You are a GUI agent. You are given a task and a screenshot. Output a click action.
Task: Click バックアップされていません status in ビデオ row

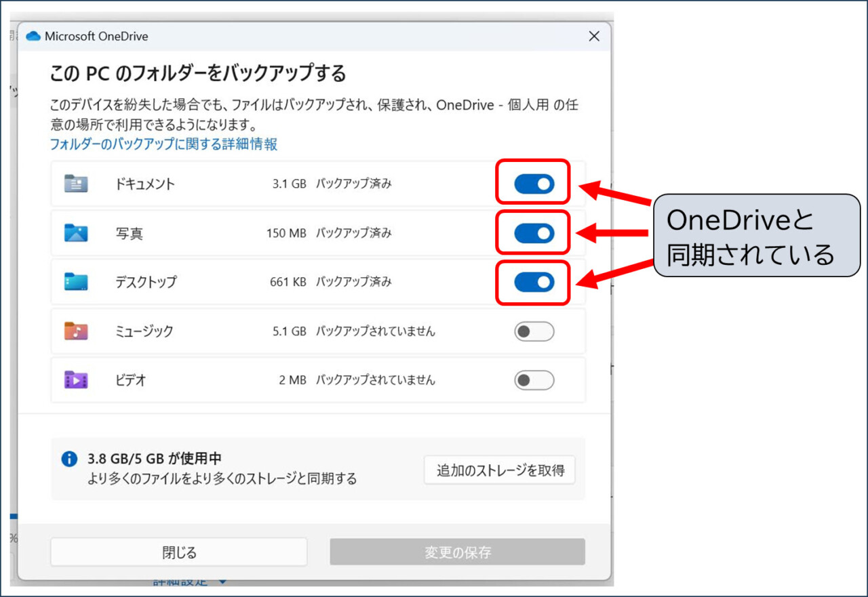click(375, 380)
